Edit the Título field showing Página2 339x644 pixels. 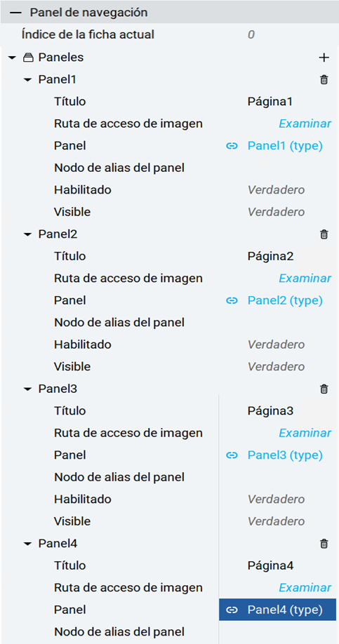tap(270, 257)
